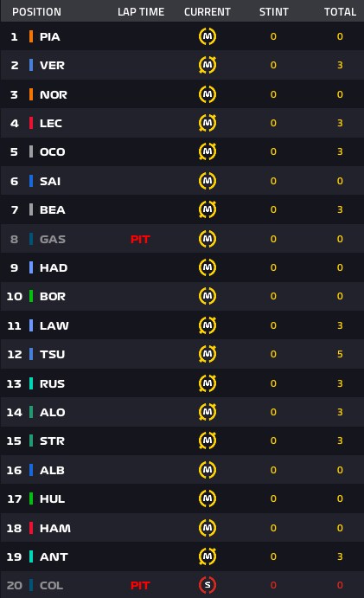Click the red PIT label for COL
The image size is (364, 598).
140,585
